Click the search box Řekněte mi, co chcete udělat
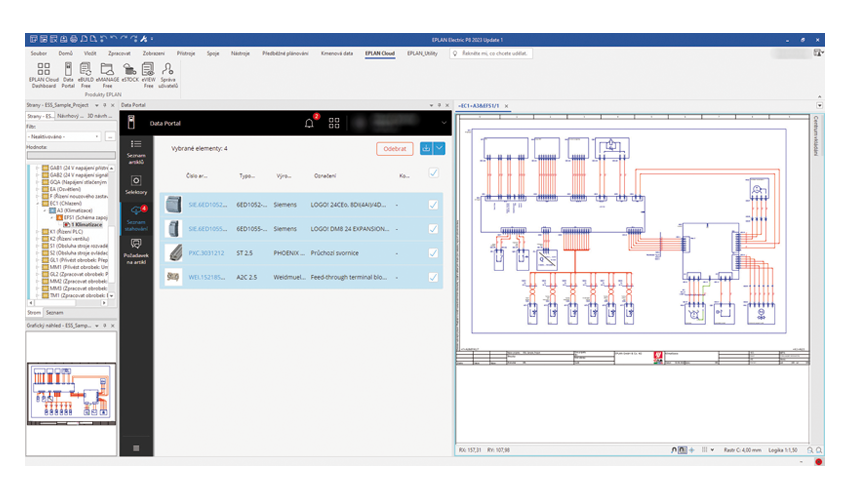 491,53
